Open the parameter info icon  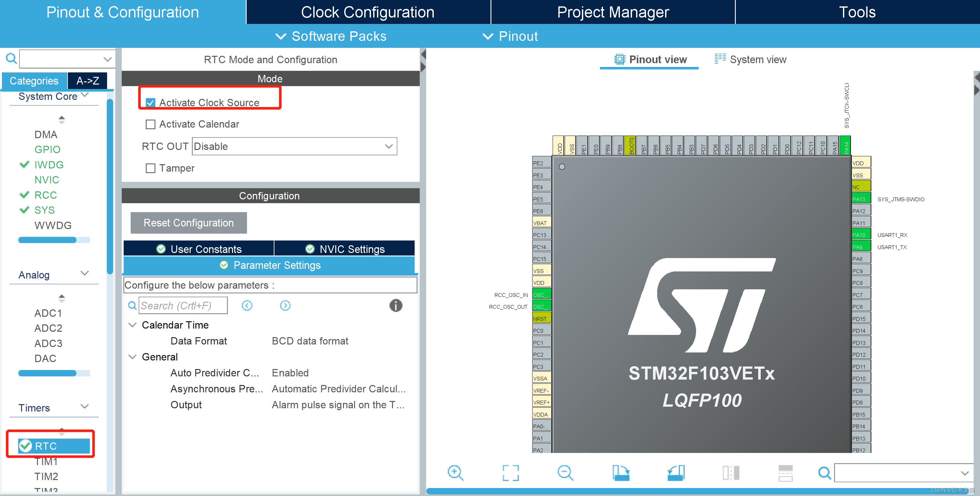396,305
